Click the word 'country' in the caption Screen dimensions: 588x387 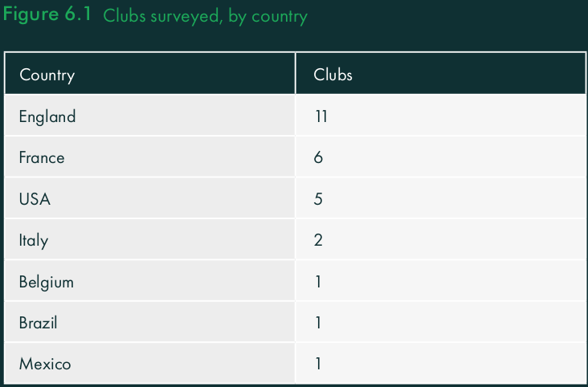(280, 17)
